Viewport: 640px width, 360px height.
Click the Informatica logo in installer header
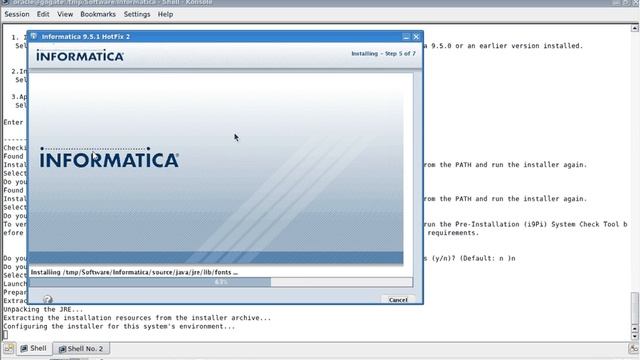(80, 56)
